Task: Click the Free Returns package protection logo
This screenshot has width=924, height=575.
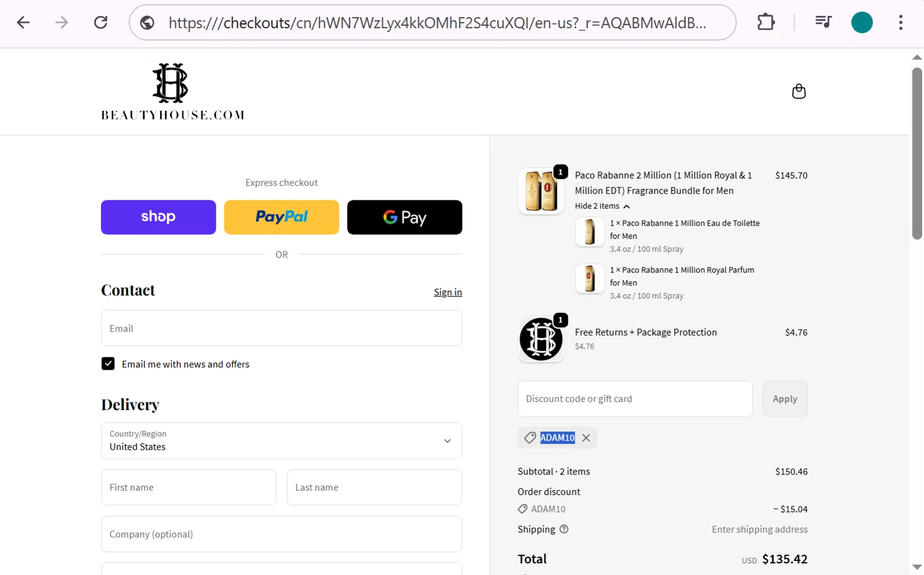Action: click(x=541, y=339)
